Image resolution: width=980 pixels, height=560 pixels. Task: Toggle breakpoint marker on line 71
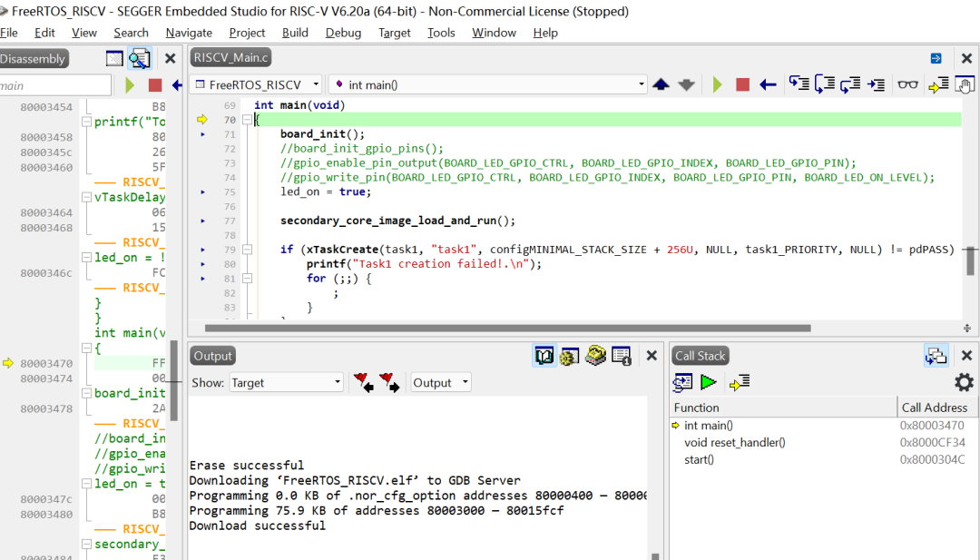click(202, 134)
